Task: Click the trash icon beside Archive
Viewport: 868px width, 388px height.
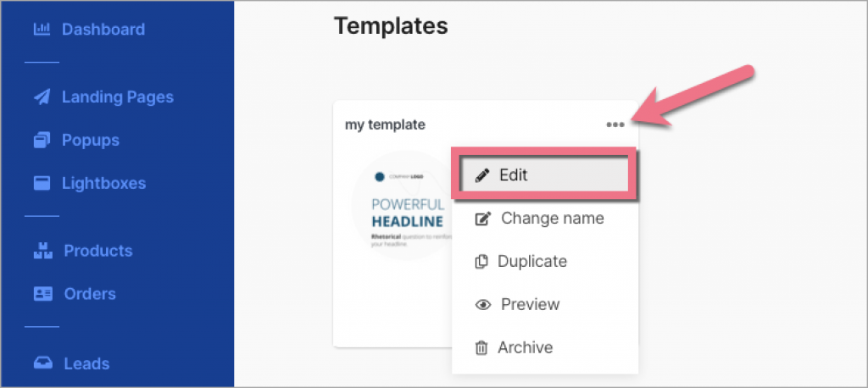Action: click(481, 347)
